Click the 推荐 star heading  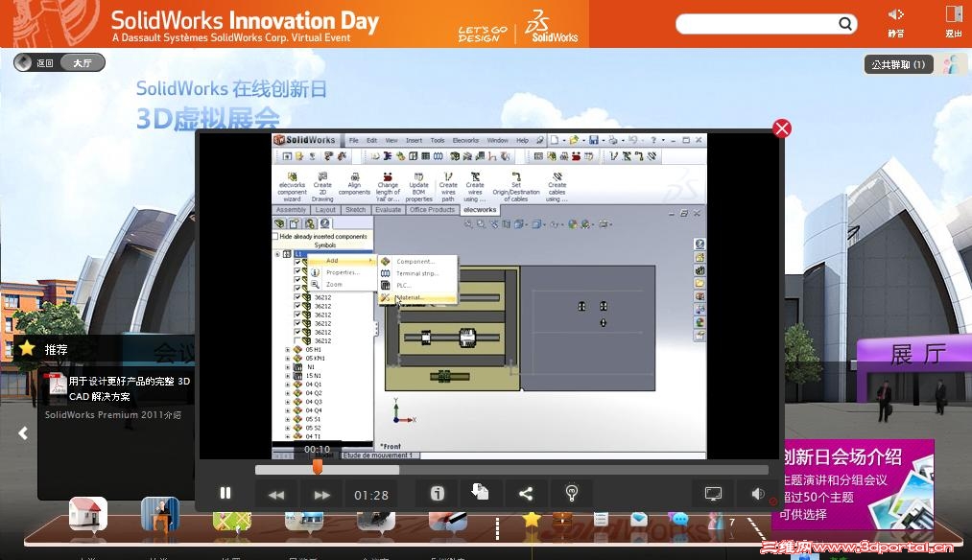(43, 349)
